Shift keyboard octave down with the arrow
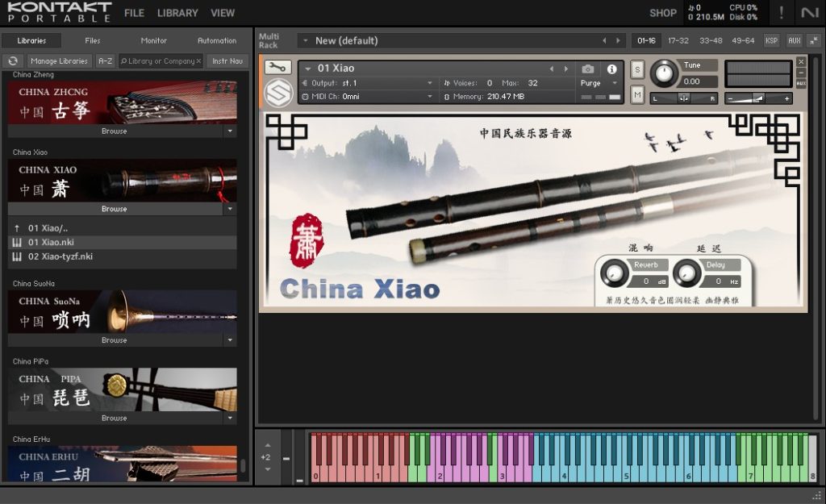This screenshot has height=504, width=826. point(268,469)
